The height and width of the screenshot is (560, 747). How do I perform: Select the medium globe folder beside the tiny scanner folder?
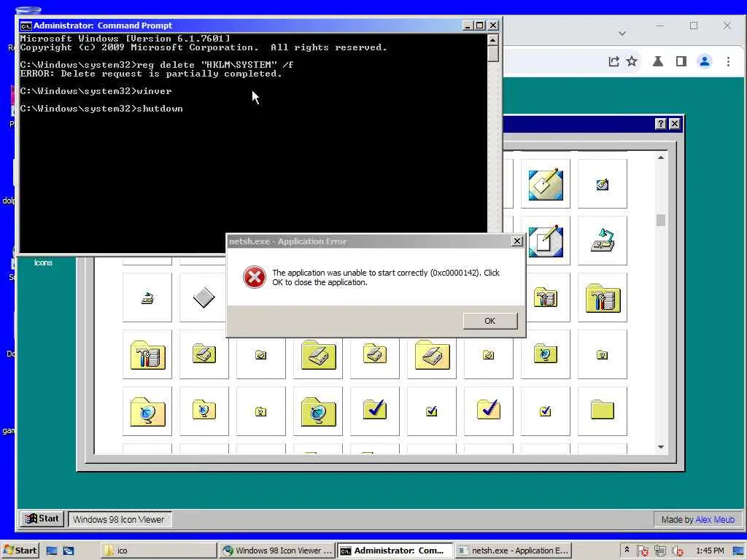pos(546,354)
